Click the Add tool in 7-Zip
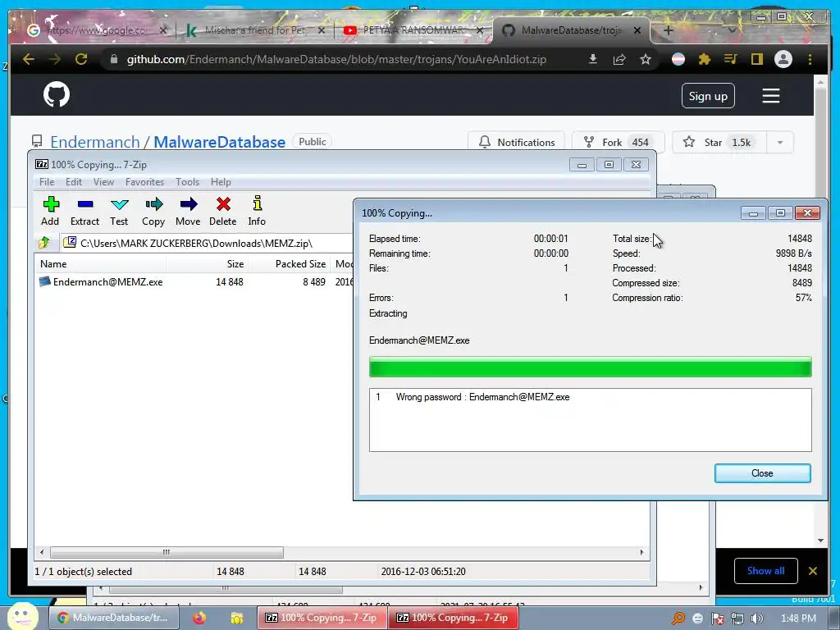 tap(50, 211)
